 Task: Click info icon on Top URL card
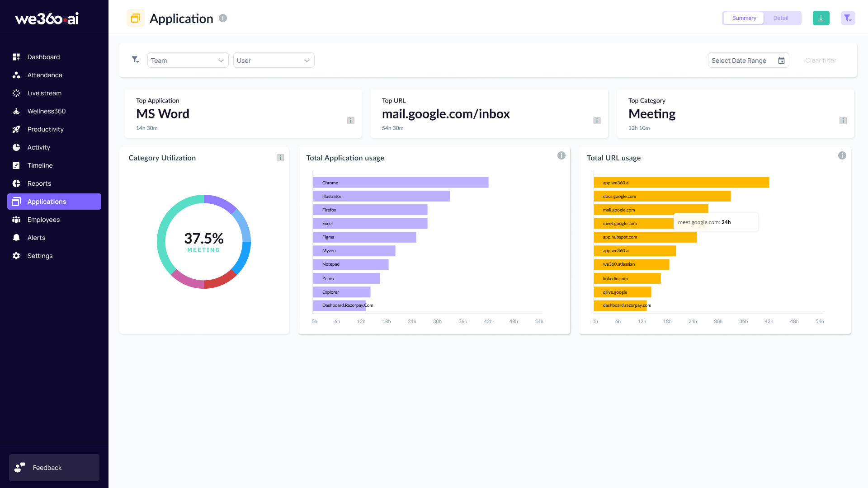pyautogui.click(x=597, y=121)
